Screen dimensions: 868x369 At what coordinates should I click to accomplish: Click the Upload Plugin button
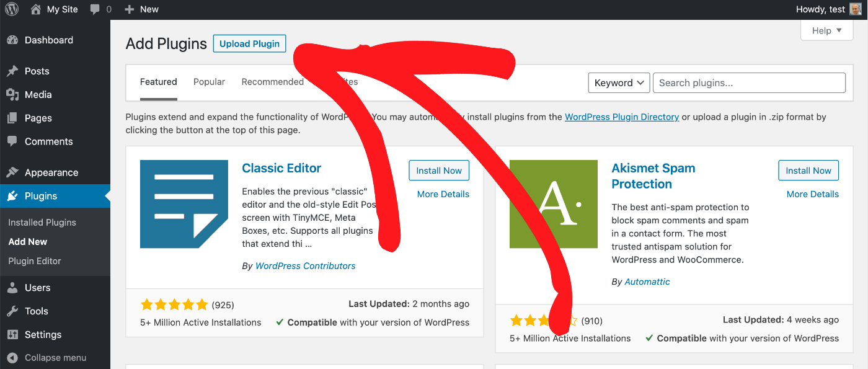click(x=249, y=43)
